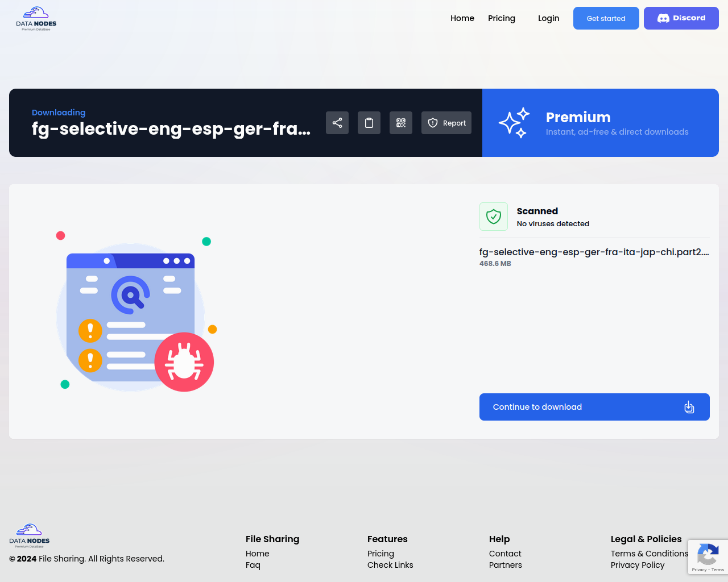Open the Contact footer link
This screenshot has width=728, height=582.
click(x=505, y=554)
